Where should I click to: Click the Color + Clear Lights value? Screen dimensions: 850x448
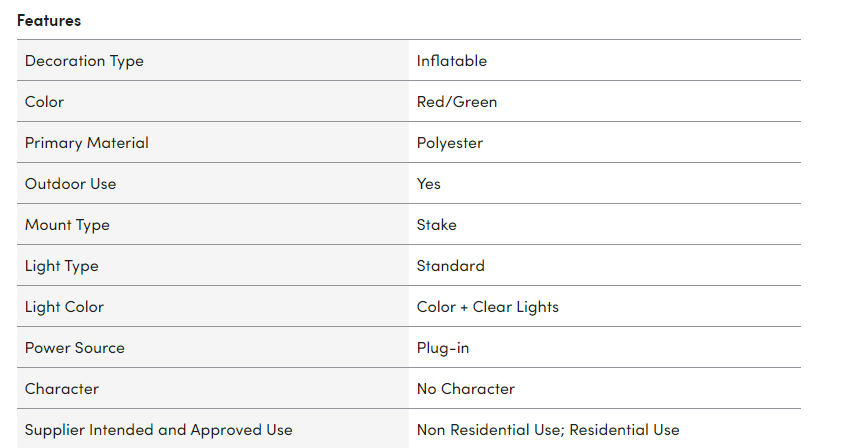[x=487, y=307]
